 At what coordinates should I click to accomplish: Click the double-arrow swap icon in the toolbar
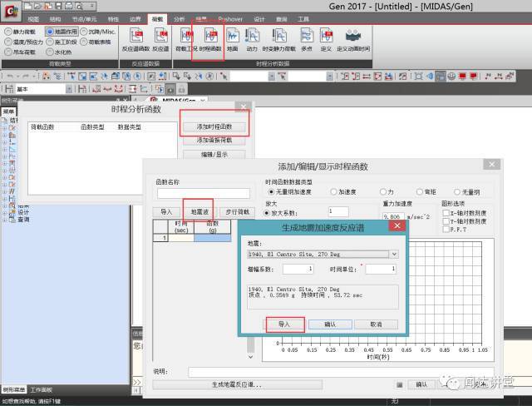tap(367, 77)
